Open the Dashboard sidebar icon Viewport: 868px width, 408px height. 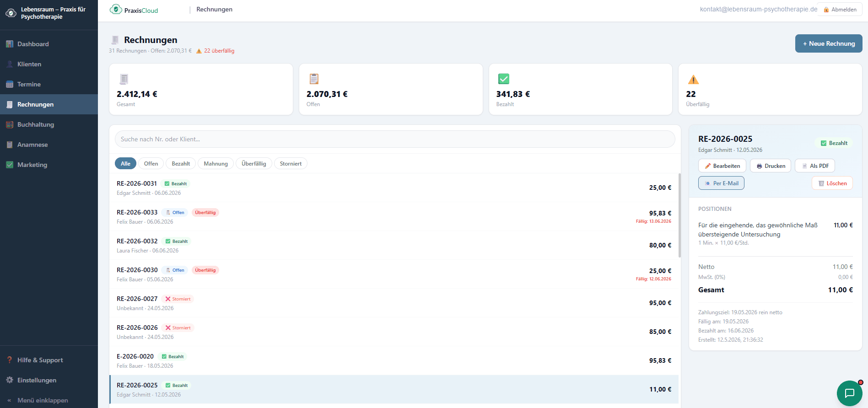10,44
